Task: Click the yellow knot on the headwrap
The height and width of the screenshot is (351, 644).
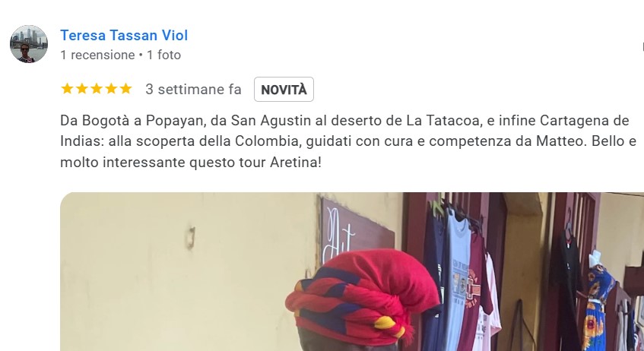Action: 386,323
